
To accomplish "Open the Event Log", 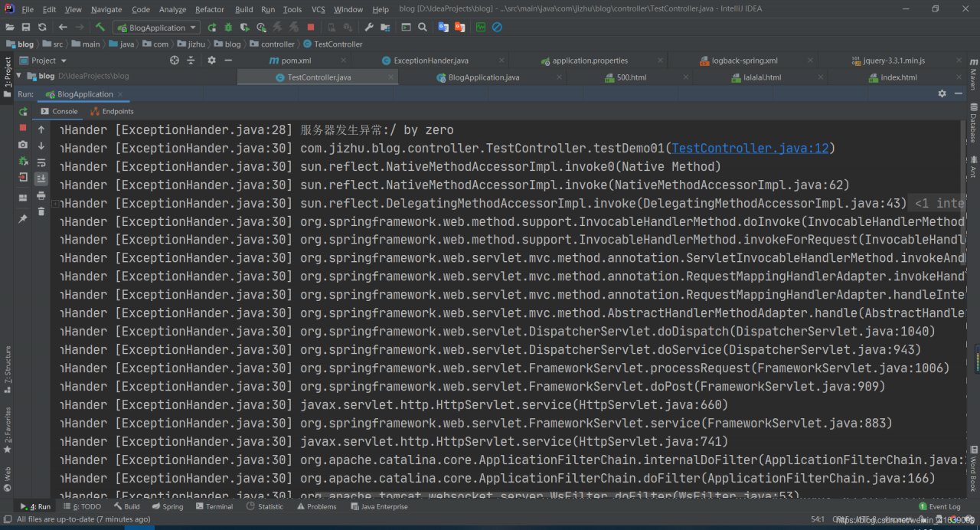I will 939,506.
